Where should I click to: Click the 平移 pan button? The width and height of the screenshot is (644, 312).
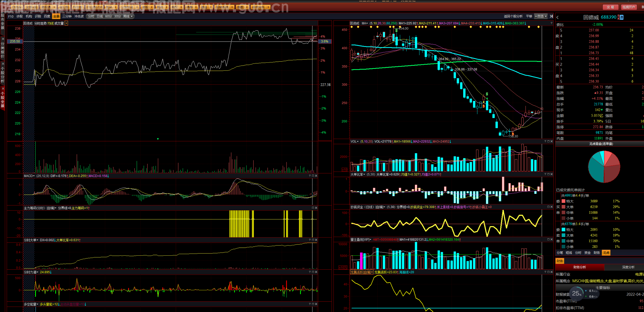coord(529,16)
